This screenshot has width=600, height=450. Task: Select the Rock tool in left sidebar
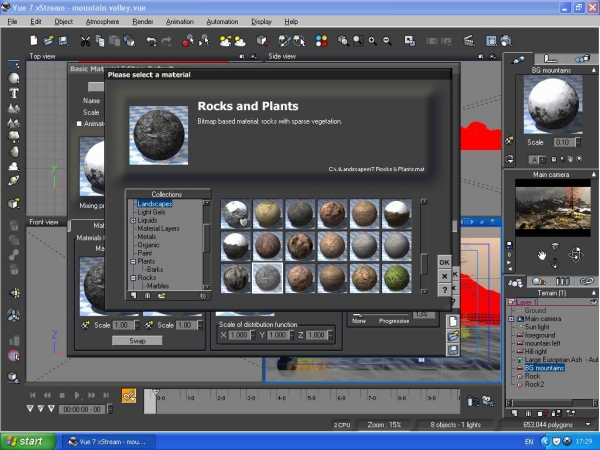(14, 152)
